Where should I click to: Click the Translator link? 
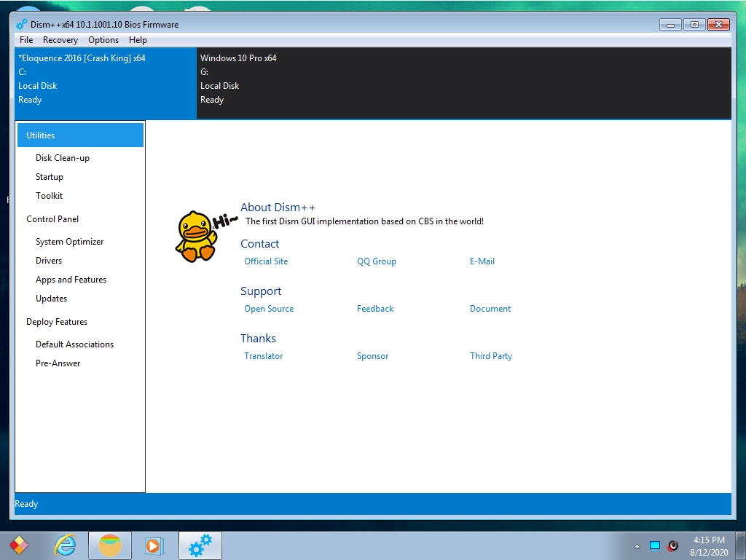[263, 356]
